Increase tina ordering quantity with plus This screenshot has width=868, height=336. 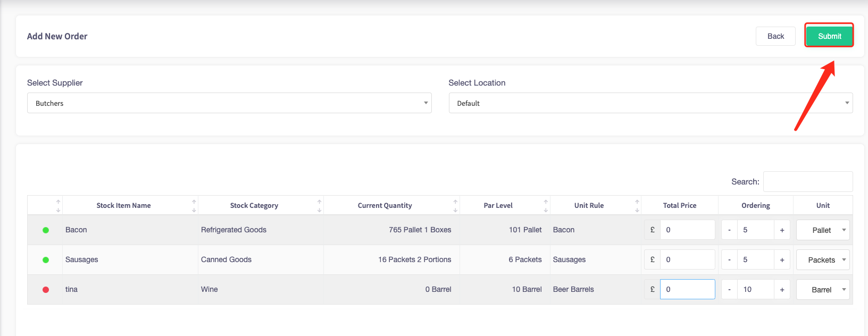(x=782, y=290)
